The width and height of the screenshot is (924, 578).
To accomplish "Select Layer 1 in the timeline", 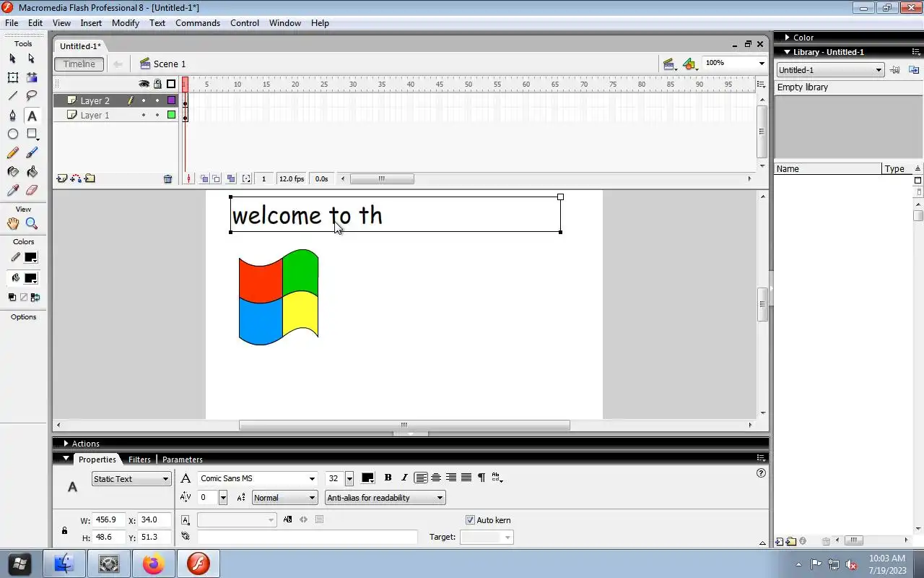I will pyautogui.click(x=95, y=115).
